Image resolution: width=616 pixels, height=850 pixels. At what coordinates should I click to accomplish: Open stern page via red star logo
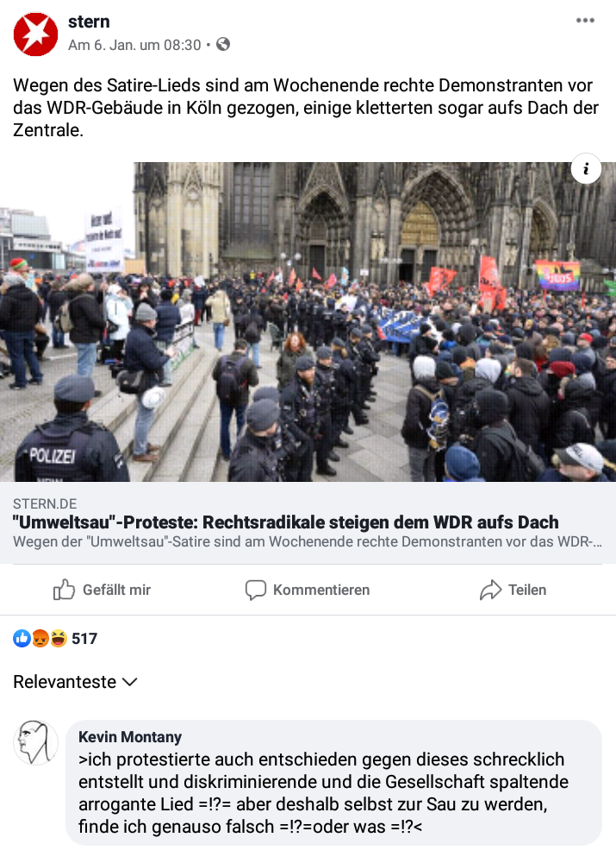[x=36, y=34]
